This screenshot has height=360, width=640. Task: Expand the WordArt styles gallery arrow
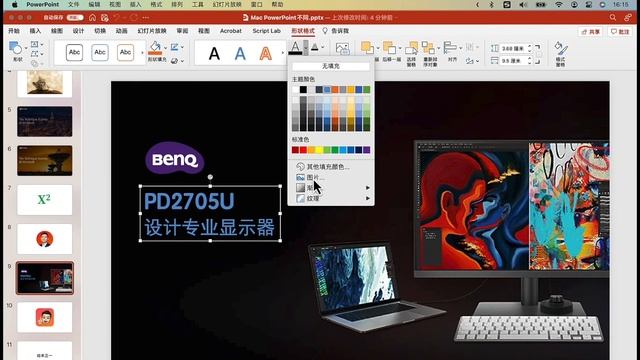(282, 53)
